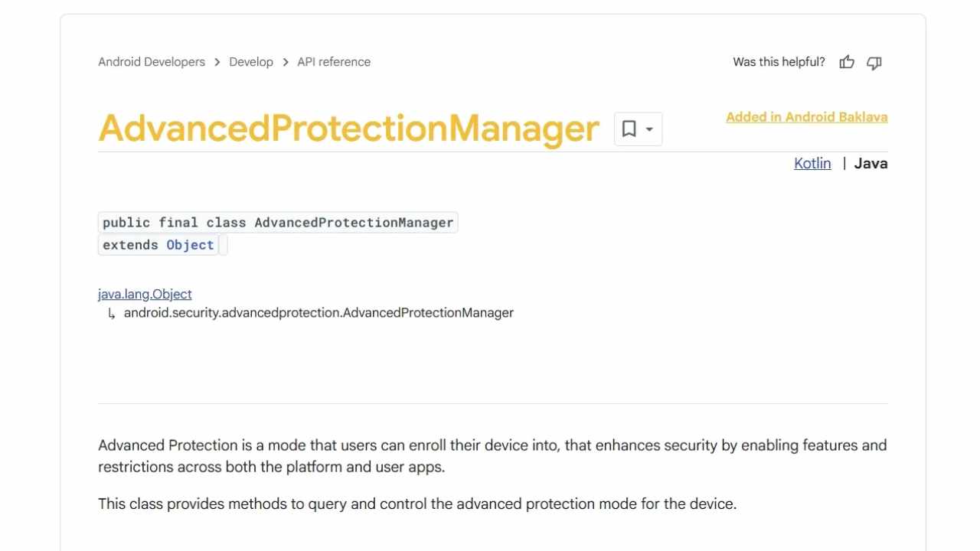Click the android.security.advancedprotection class path text
Screen dimensions: 980x551
click(x=318, y=312)
